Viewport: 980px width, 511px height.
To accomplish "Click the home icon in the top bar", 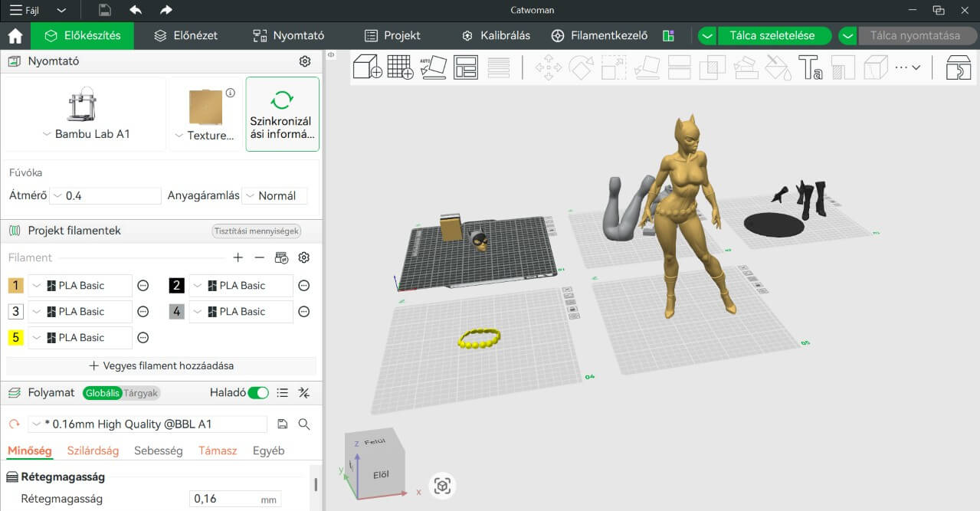I will pyautogui.click(x=15, y=36).
